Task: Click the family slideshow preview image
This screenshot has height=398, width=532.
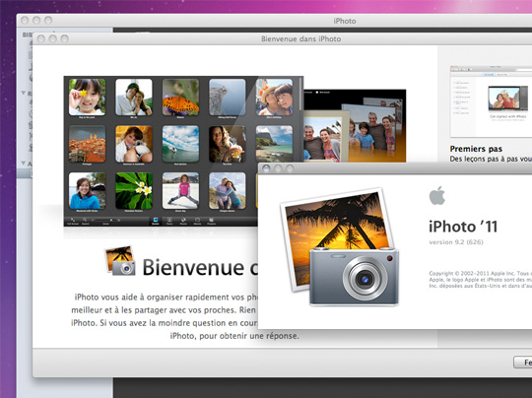Action: click(355, 126)
